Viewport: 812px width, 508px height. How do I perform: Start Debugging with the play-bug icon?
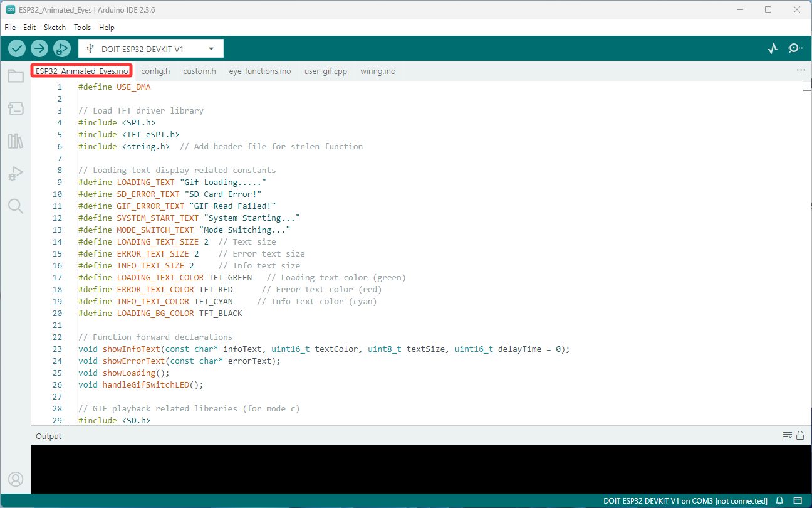tap(62, 48)
